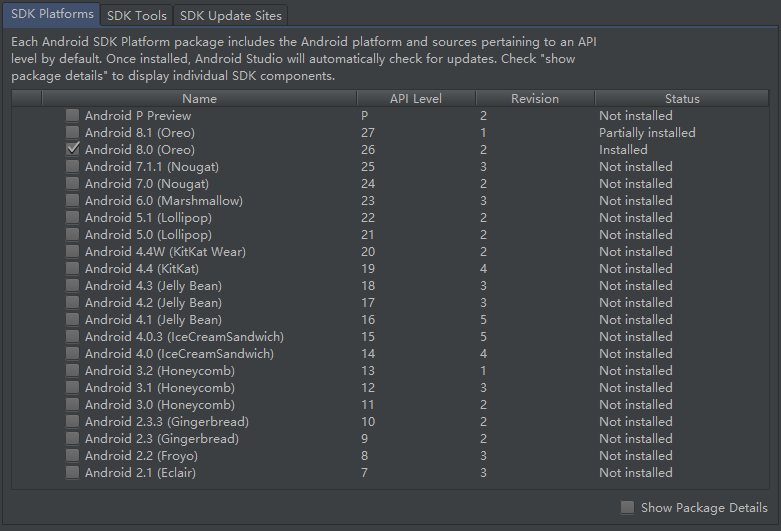
Task: Click the 'Installed' status of Android 8.0
Action: point(623,149)
